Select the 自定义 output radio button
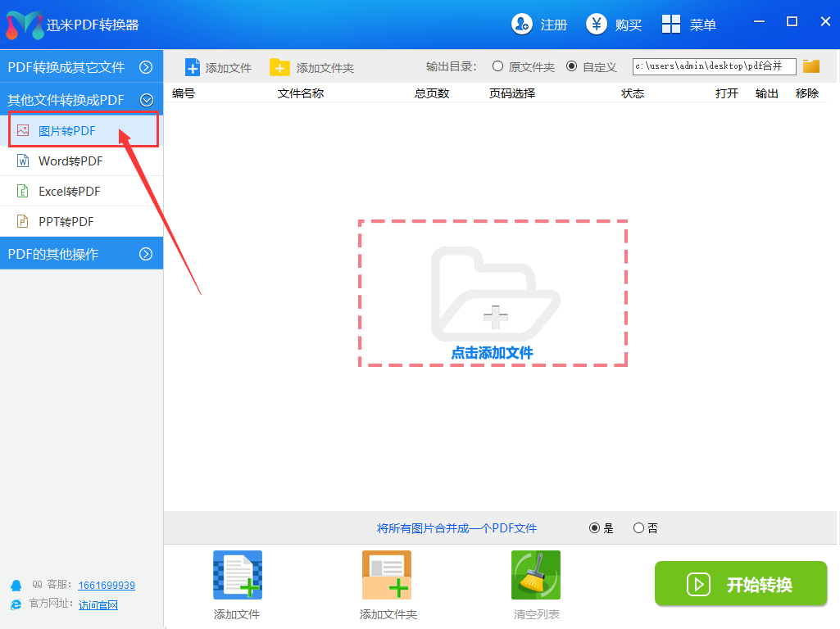The width and height of the screenshot is (840, 629). click(571, 66)
